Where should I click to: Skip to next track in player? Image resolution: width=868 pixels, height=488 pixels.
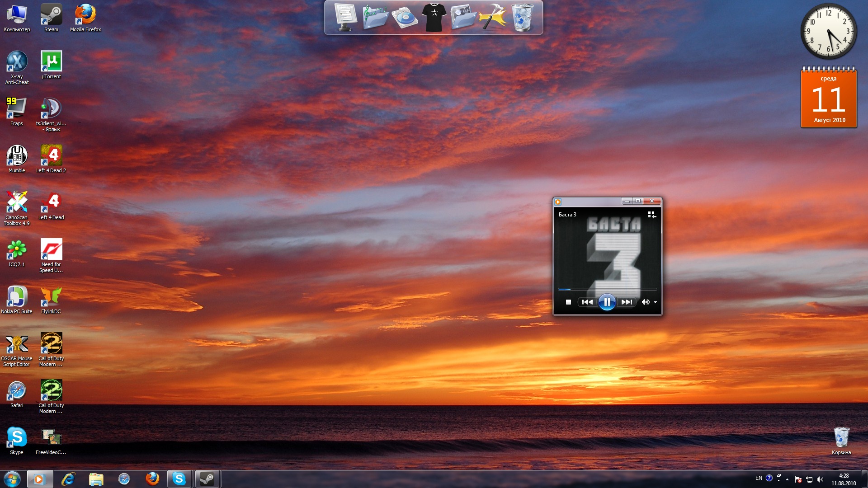pos(627,302)
